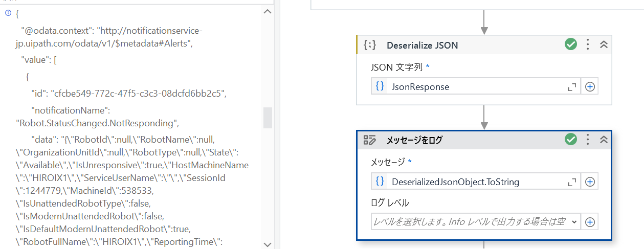This screenshot has width=644, height=249.
Task: Click the "メッセージ" field label
Action: 388,162
